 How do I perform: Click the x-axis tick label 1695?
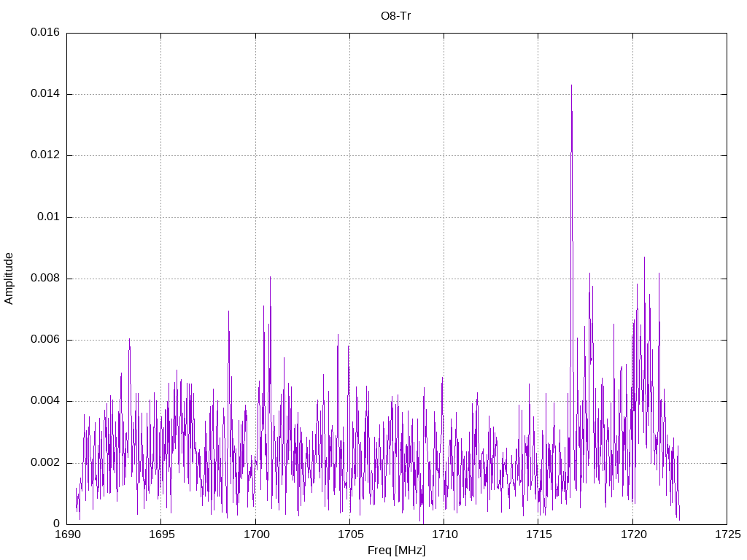[161, 535]
